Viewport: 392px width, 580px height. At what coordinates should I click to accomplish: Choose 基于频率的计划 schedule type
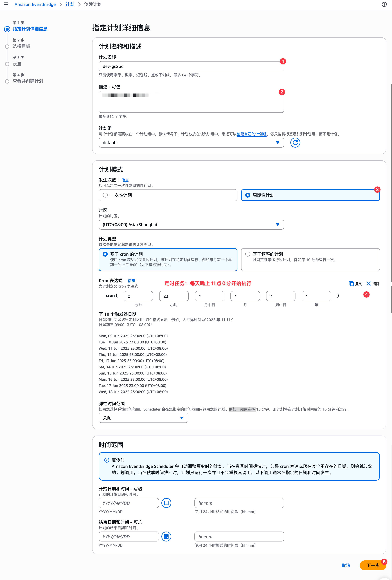coord(248,254)
